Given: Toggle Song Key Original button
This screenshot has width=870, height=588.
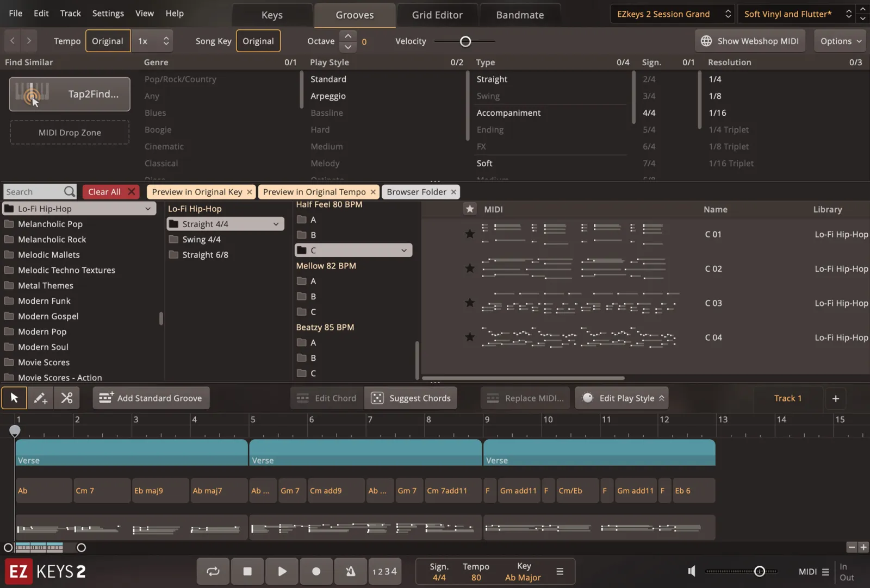Looking at the screenshot, I should (258, 41).
